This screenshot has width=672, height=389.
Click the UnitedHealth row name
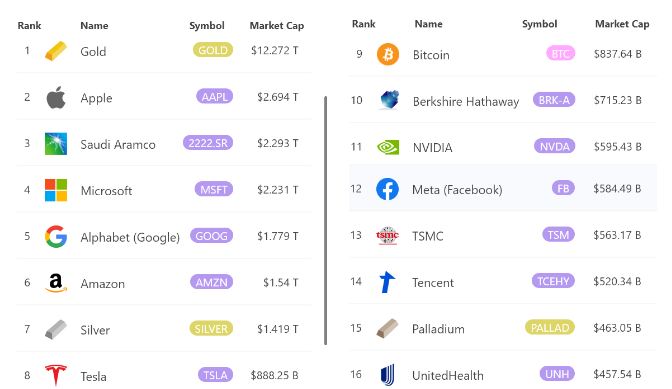(448, 375)
